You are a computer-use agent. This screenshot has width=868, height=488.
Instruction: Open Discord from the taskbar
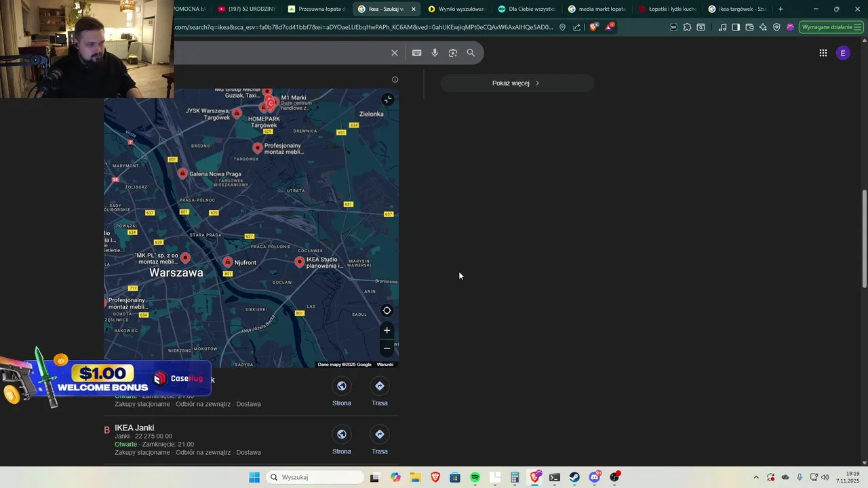coord(595,477)
